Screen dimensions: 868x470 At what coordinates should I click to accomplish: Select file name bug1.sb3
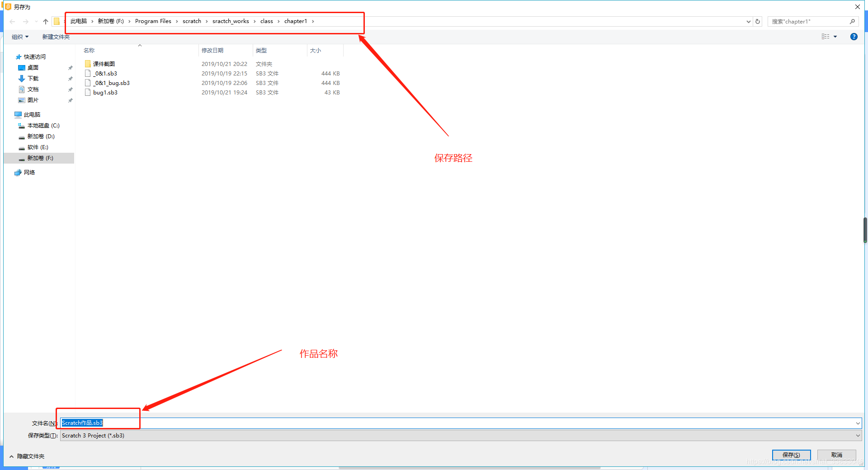pyautogui.click(x=105, y=92)
